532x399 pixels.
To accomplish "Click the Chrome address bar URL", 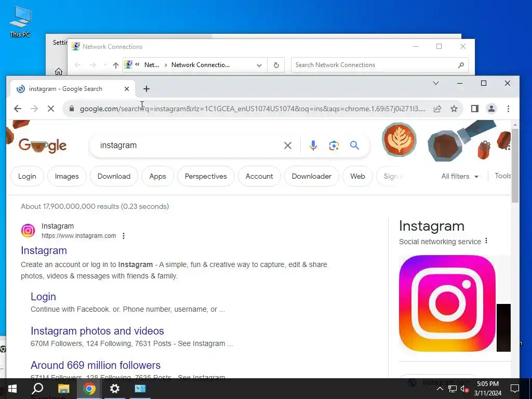I will point(252,109).
